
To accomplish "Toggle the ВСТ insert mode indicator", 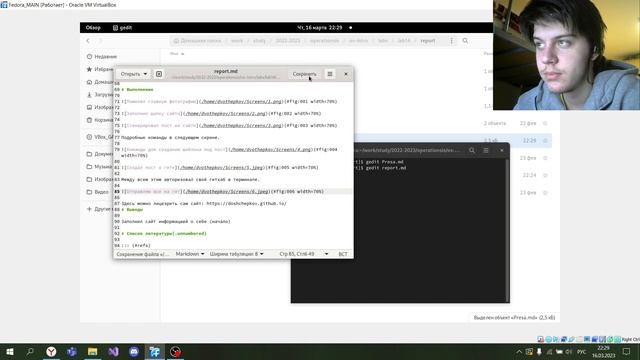I will point(342,254).
